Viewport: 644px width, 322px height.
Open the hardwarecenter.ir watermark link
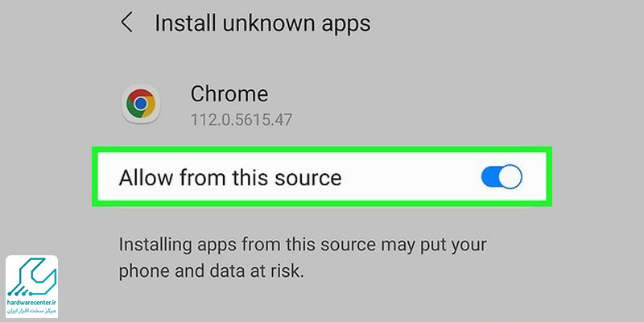pos(31,303)
